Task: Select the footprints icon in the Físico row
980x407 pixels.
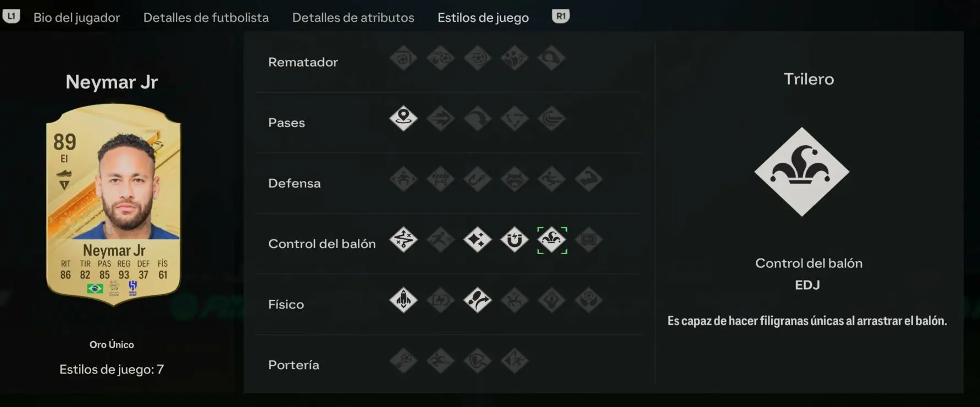Action: [477, 300]
